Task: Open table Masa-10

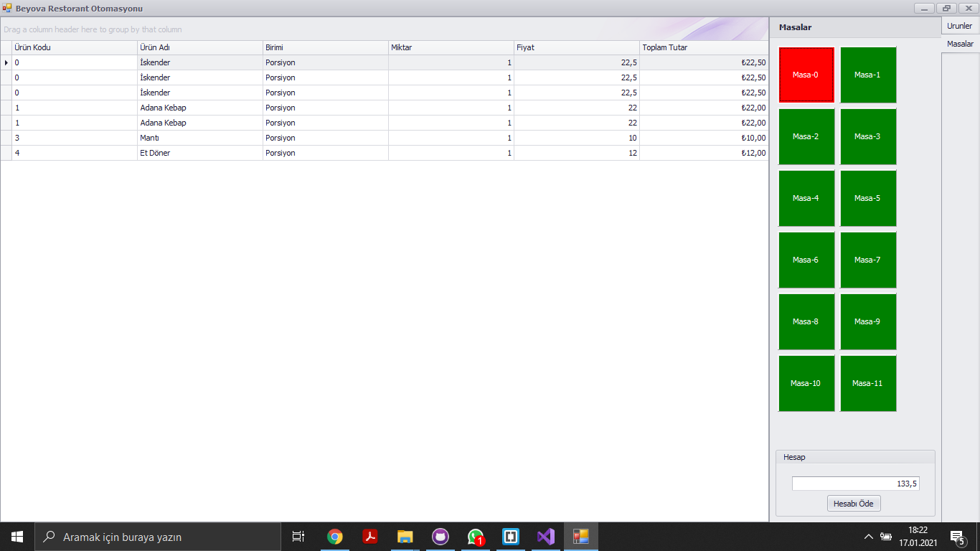Action: (x=806, y=383)
